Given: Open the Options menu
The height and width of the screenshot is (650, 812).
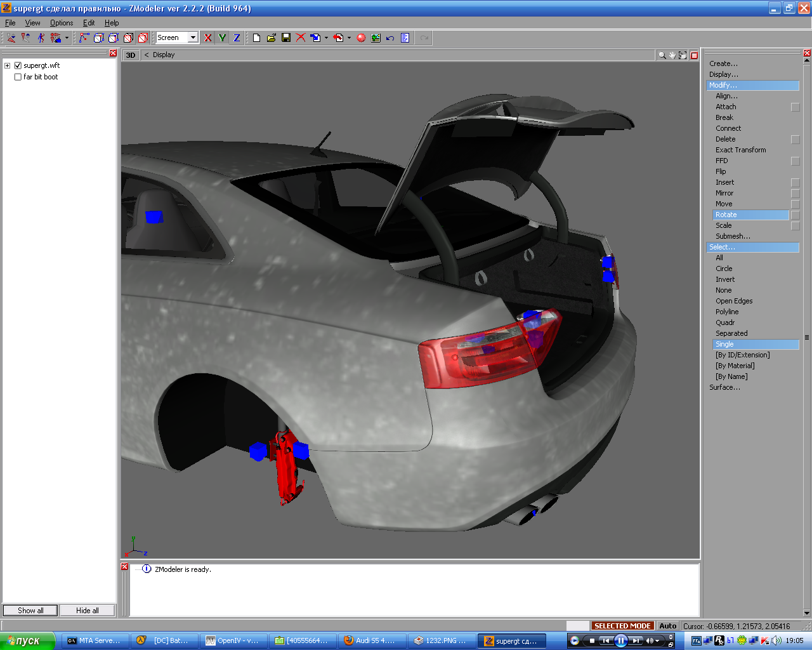Looking at the screenshot, I should pos(62,23).
